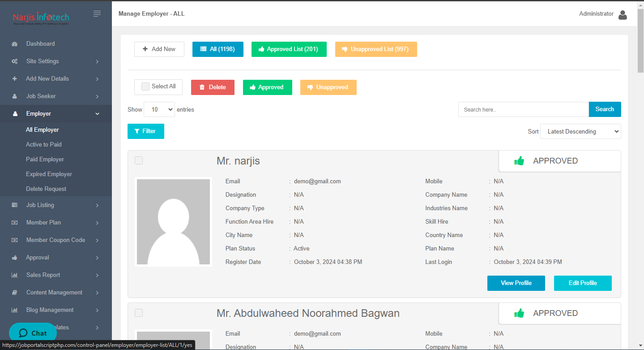Open the Show entries count dropdown

(159, 109)
